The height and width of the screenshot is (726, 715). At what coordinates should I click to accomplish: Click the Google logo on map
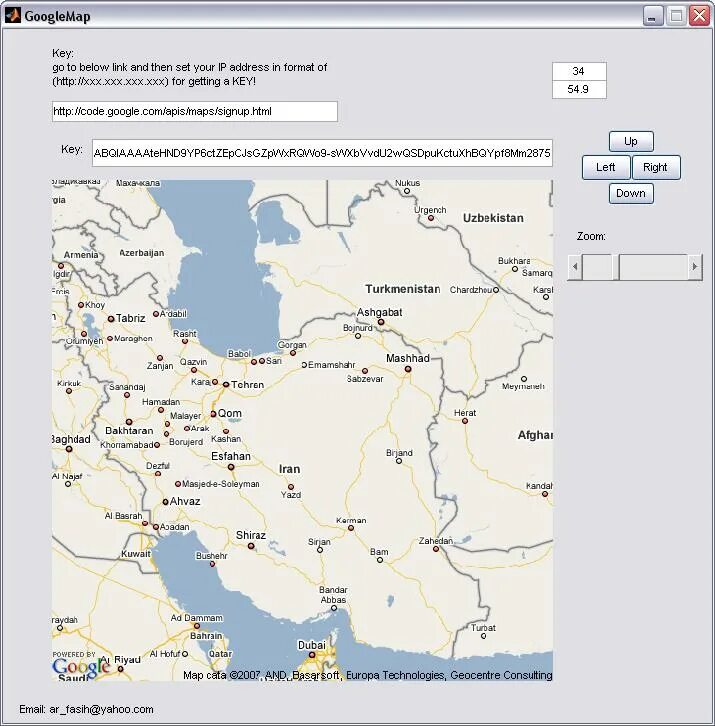81,667
